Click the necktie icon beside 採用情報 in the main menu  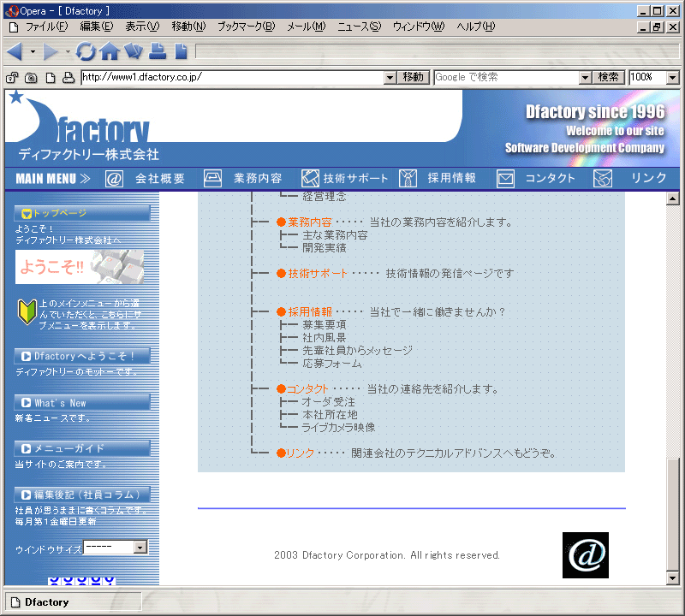408,179
